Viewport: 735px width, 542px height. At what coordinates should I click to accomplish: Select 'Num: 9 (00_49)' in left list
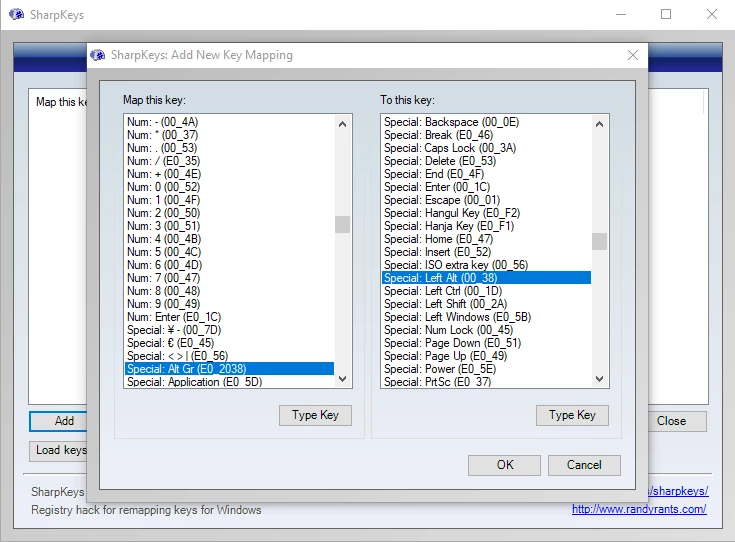230,304
